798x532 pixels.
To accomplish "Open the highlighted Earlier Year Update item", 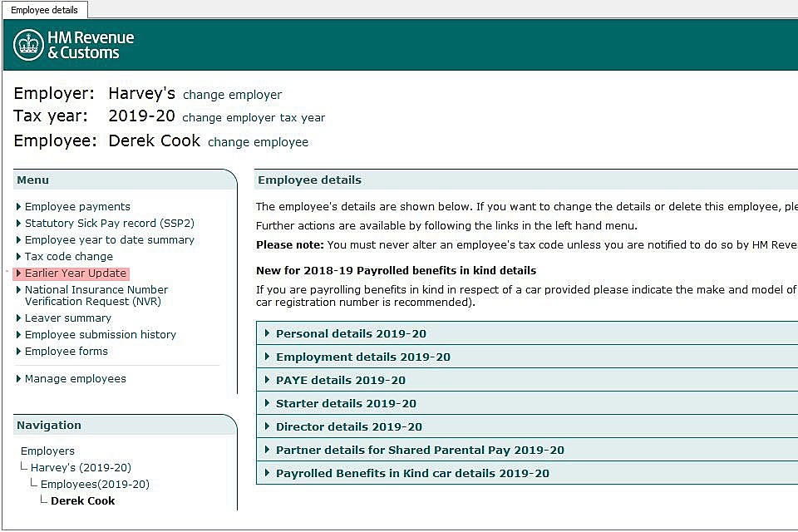I will click(x=75, y=273).
